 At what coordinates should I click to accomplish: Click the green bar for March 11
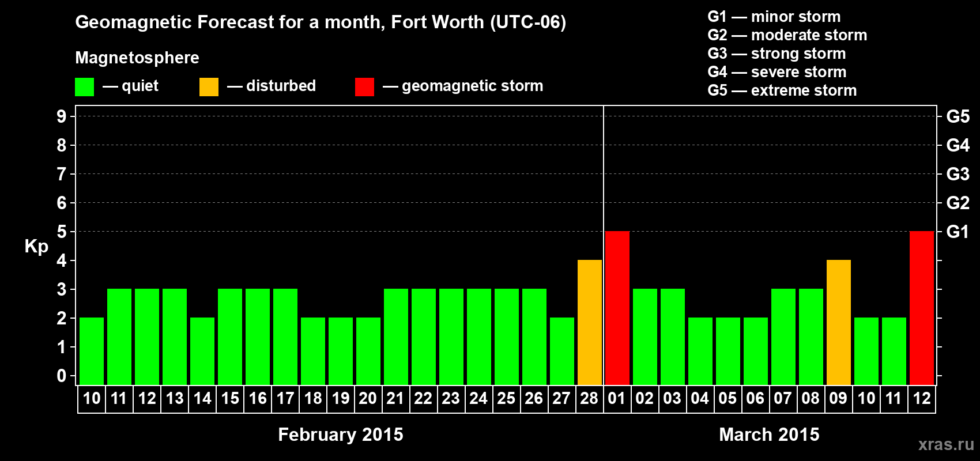(894, 352)
